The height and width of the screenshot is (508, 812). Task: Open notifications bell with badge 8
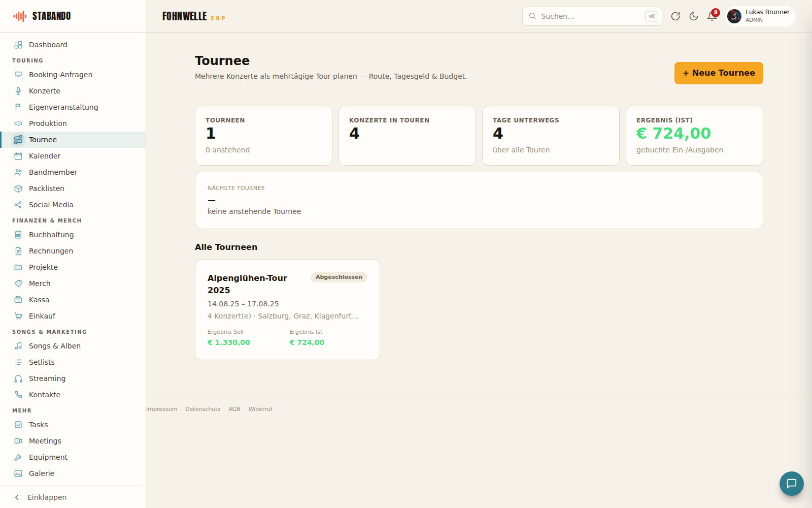click(x=712, y=16)
